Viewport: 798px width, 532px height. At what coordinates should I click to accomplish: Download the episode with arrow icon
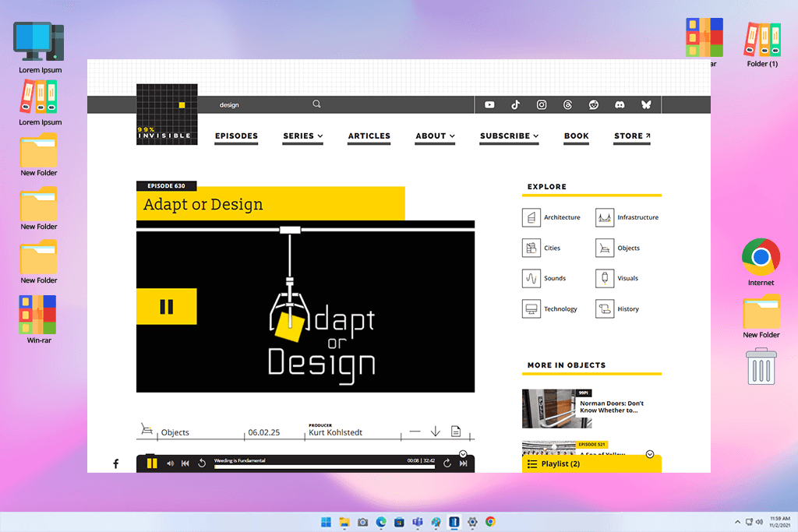click(435, 432)
